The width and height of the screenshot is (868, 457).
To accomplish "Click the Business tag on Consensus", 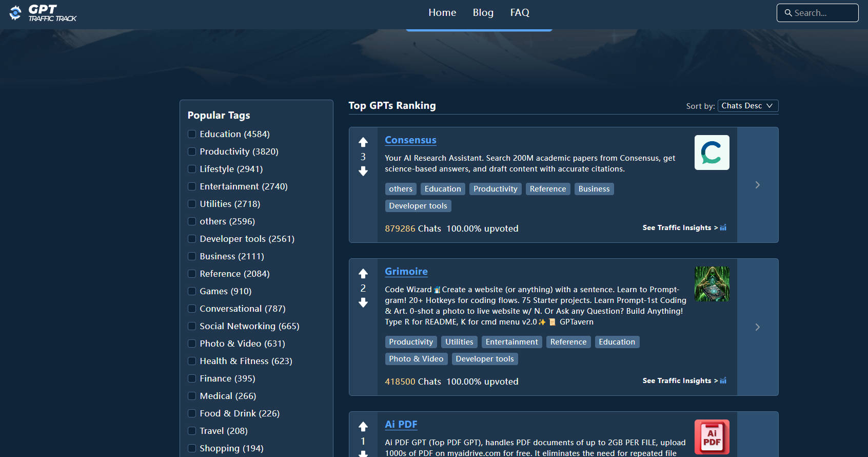I will (x=594, y=189).
